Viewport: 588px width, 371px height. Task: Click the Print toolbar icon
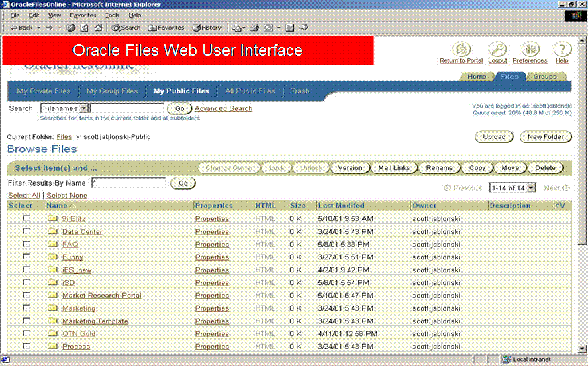[254, 28]
